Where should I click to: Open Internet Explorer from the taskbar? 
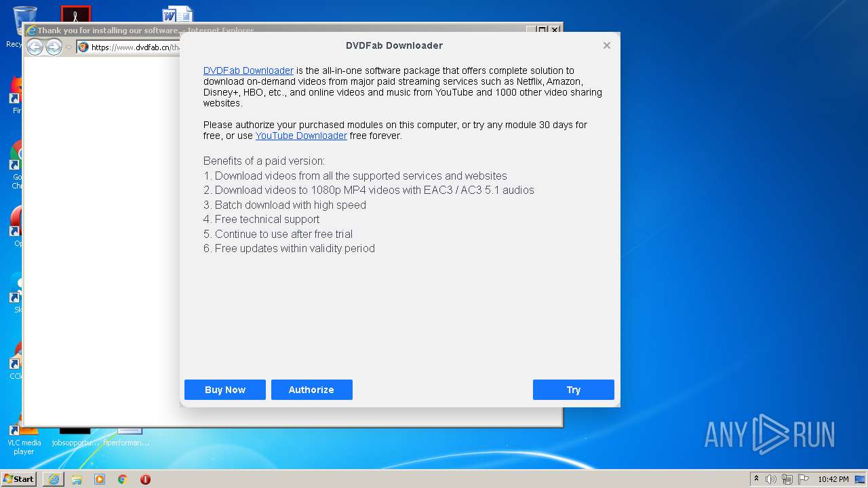(54, 479)
